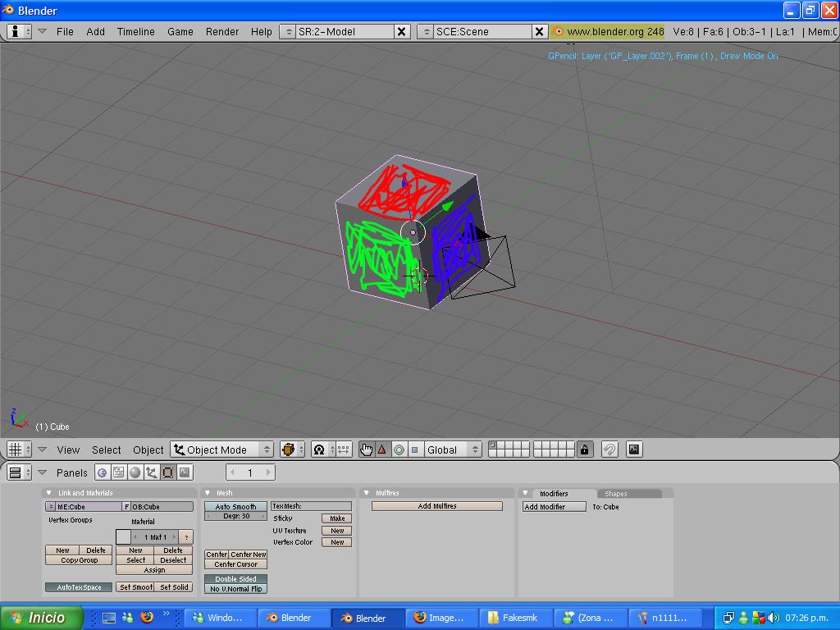Switch to Object context icon in Panels

(152, 472)
